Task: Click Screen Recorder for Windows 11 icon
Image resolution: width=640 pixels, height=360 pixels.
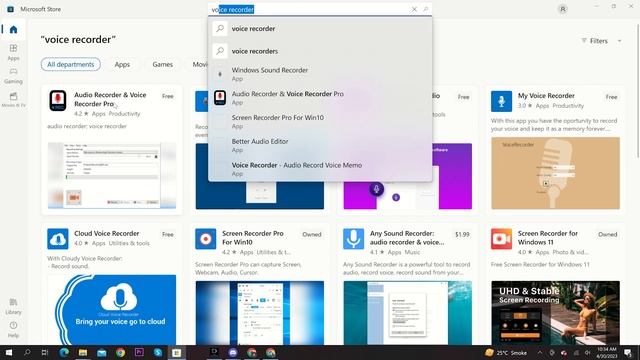Action: 501,239
